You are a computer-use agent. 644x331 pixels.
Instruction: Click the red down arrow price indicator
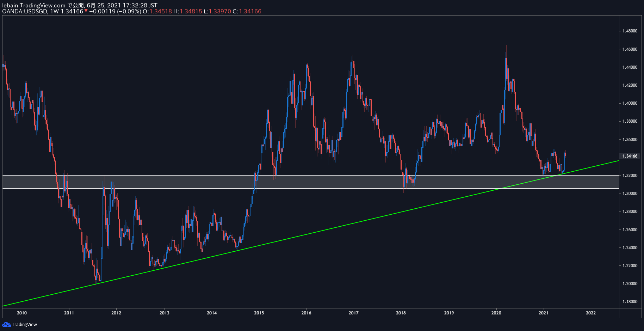coord(86,11)
